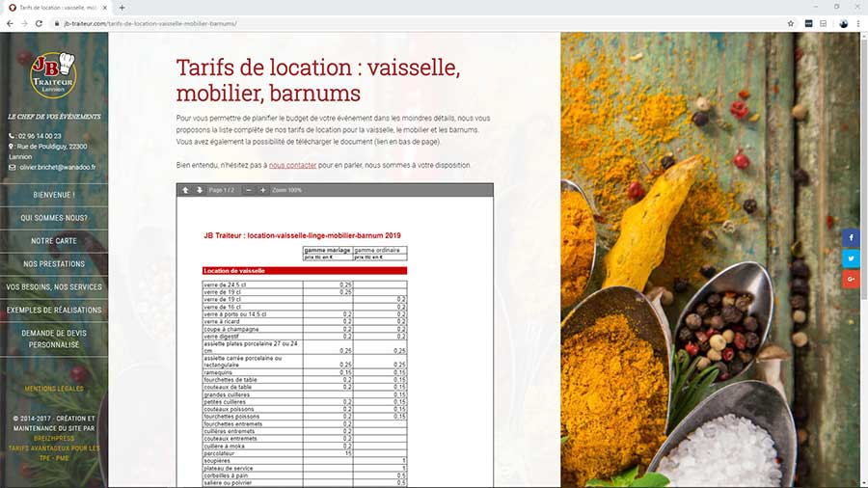Click the percolateur row
The image size is (868, 488).
305,453
